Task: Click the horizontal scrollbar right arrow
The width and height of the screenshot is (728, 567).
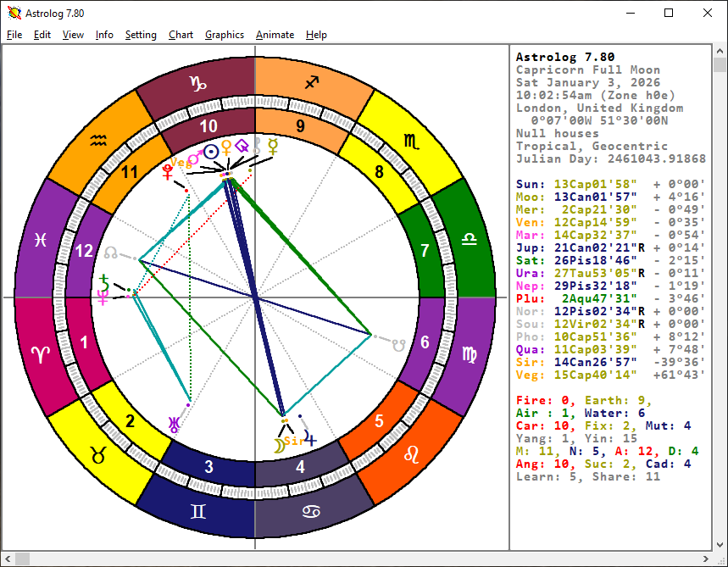Action: click(705, 559)
